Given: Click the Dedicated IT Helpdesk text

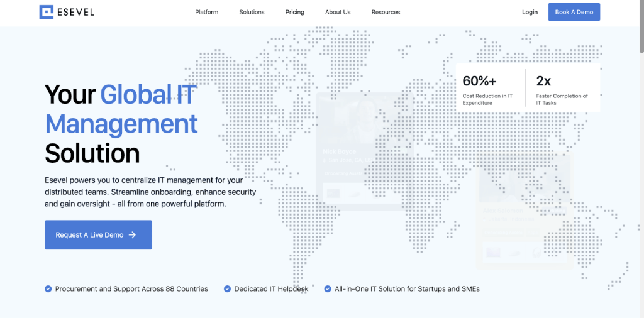Looking at the screenshot, I should coord(271,289).
